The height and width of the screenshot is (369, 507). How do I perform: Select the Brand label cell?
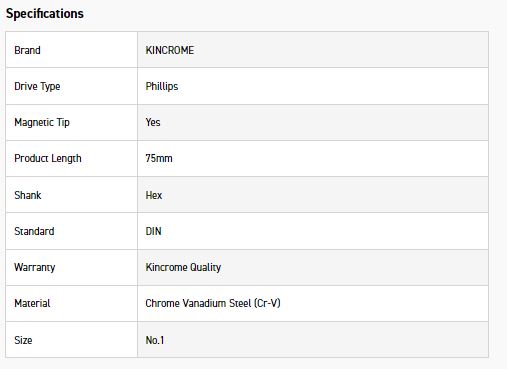pyautogui.click(x=71, y=50)
